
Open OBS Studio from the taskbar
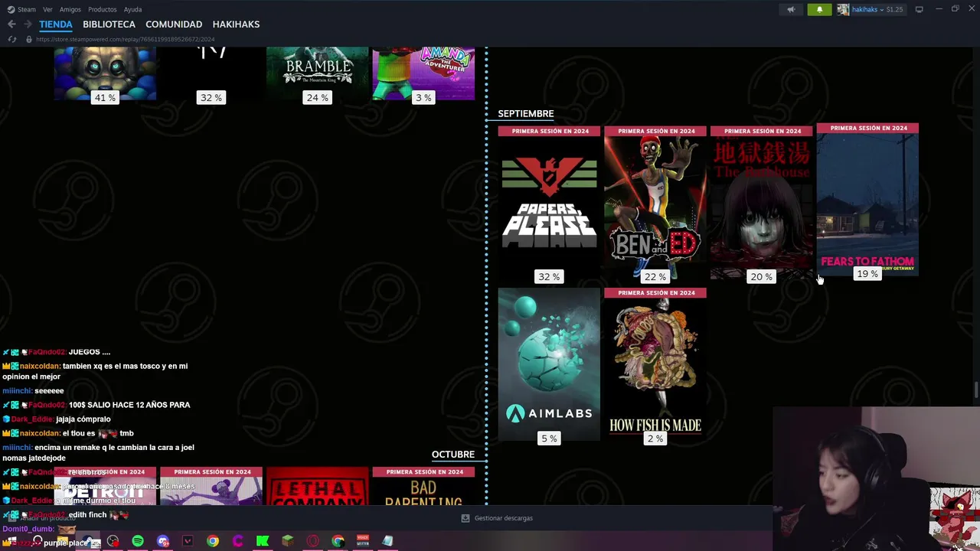tap(113, 541)
